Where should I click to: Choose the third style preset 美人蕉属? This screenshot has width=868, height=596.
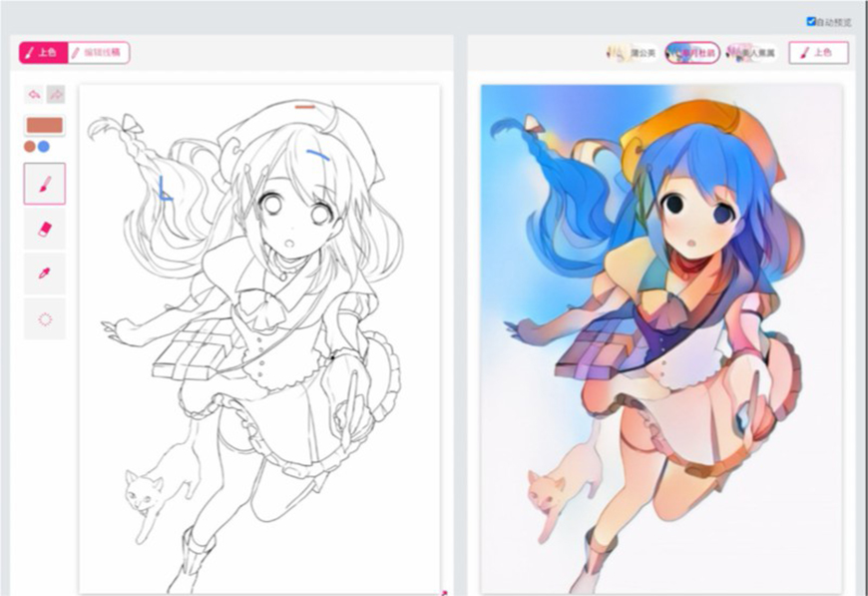(x=751, y=53)
